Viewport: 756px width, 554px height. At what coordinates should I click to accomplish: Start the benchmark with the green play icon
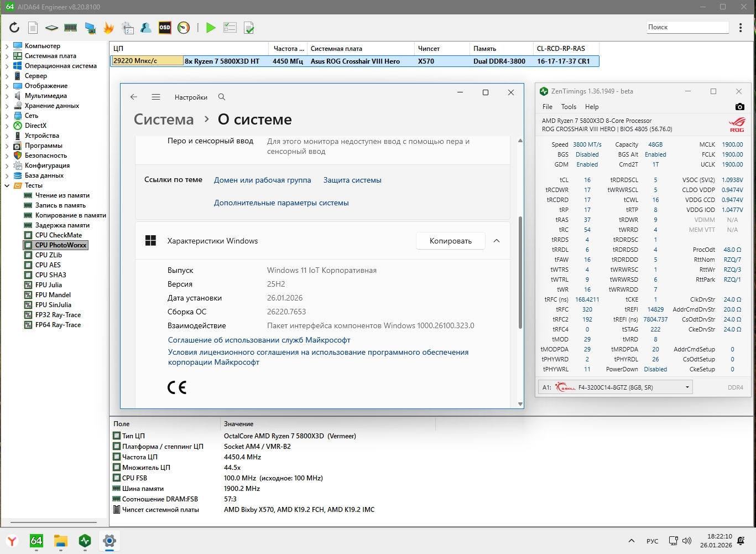211,27
